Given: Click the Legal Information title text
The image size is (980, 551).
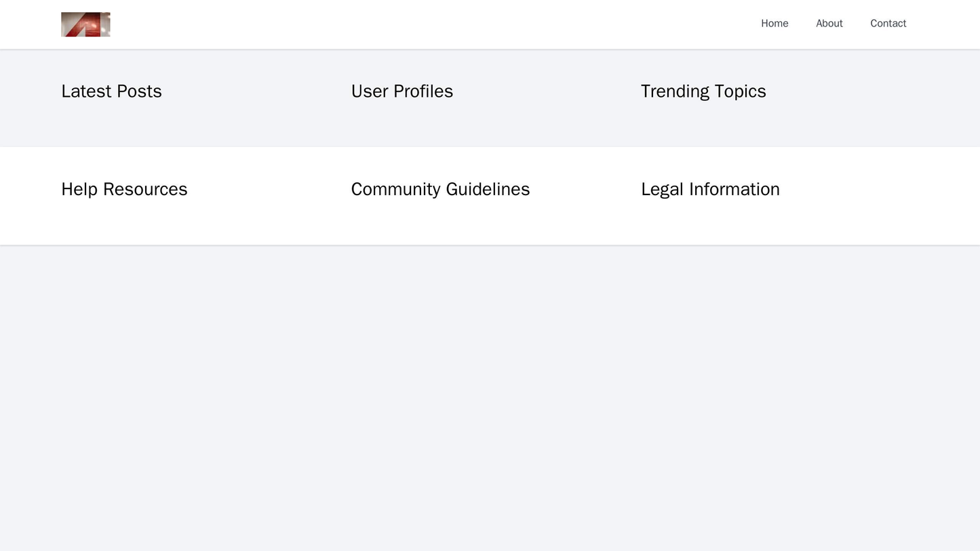Looking at the screenshot, I should (x=710, y=189).
